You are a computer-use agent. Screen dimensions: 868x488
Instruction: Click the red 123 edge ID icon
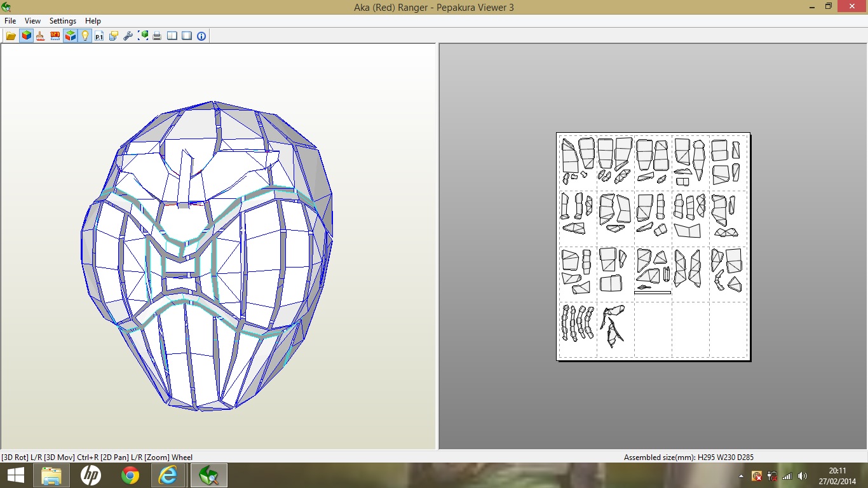click(x=55, y=36)
